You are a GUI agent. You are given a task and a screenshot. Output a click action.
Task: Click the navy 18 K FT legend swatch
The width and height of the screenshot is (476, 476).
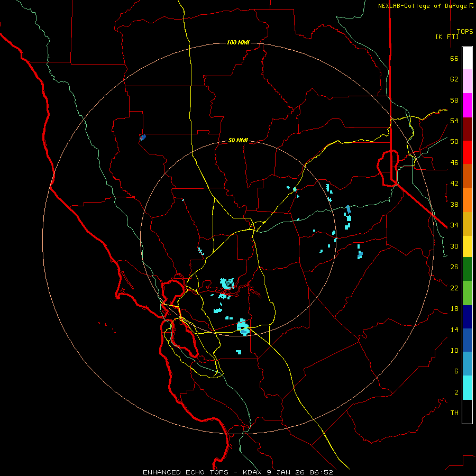coord(467,317)
